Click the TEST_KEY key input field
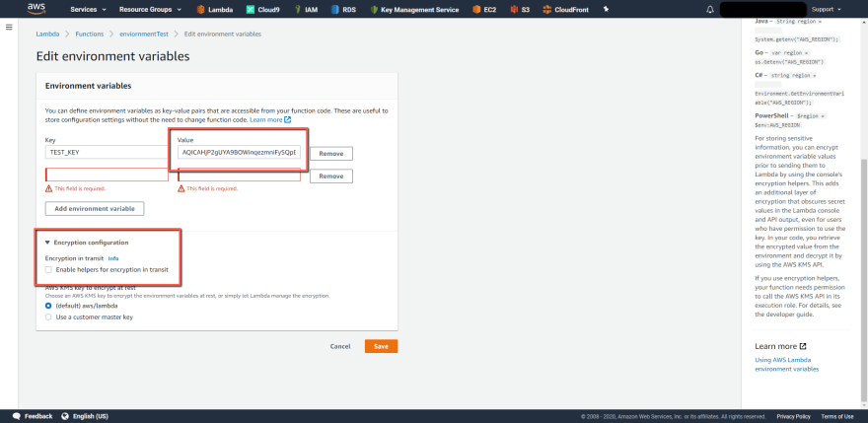This screenshot has height=423, width=868. (107, 152)
